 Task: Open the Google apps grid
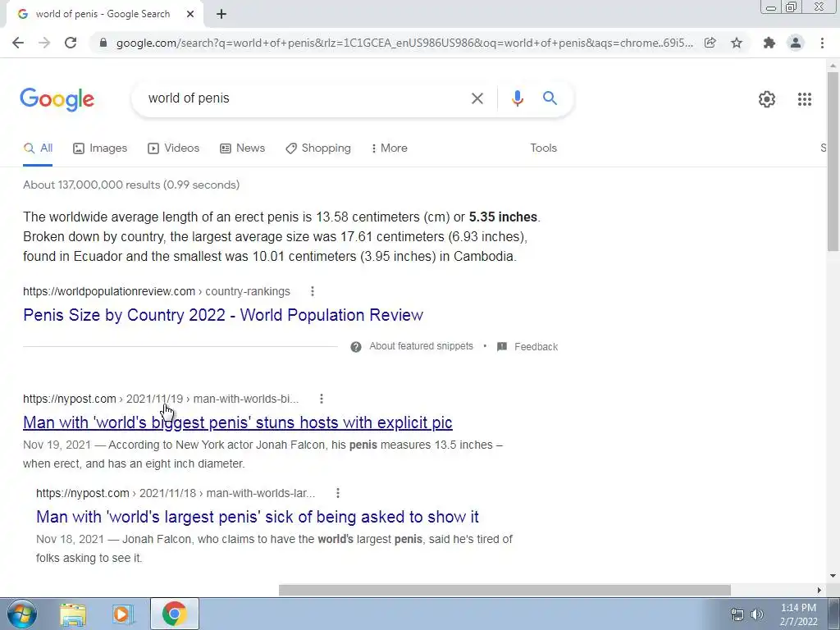[x=804, y=99]
